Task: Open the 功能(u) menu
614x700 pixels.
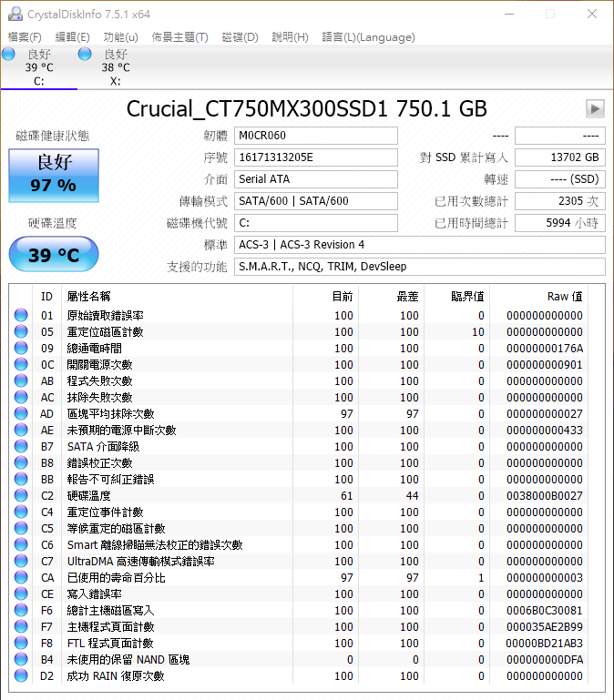Action: [120, 37]
